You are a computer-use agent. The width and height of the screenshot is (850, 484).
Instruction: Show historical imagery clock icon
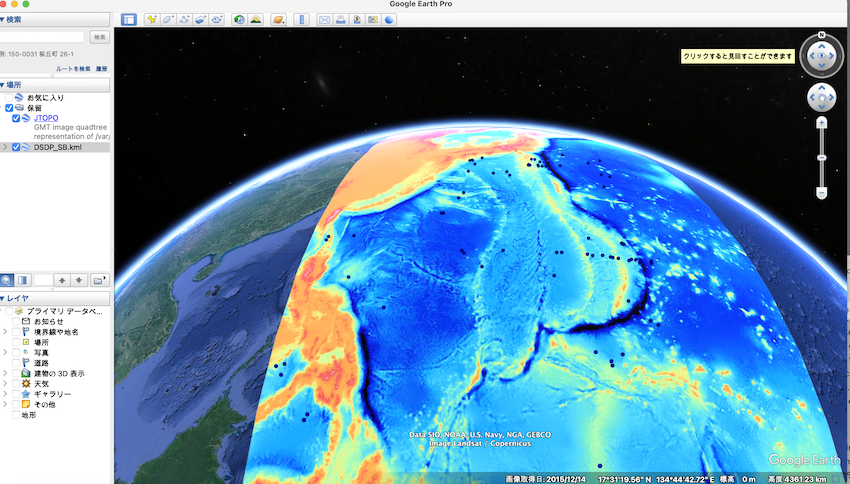[239, 20]
